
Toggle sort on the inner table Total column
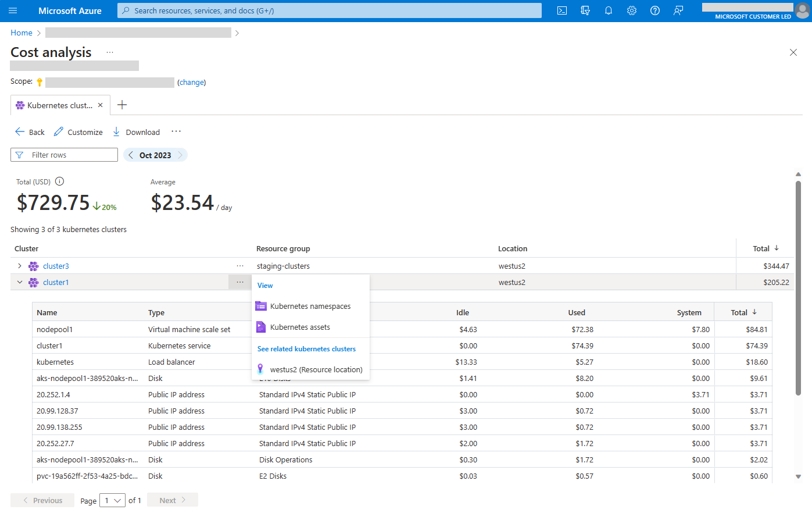[x=743, y=312]
